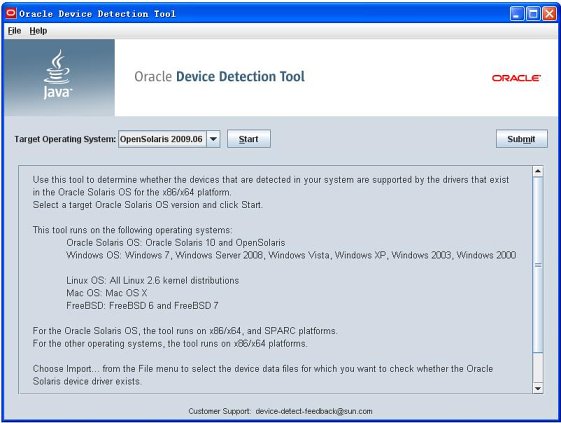The width and height of the screenshot is (561, 423).
Task: Maximize the Device Detection Tool window
Action: (x=533, y=14)
